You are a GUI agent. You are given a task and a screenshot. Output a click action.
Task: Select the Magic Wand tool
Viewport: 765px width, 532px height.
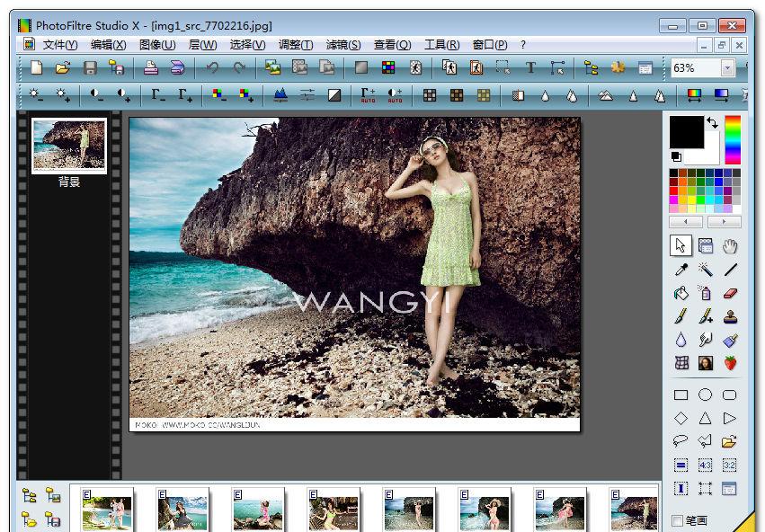tap(705, 270)
